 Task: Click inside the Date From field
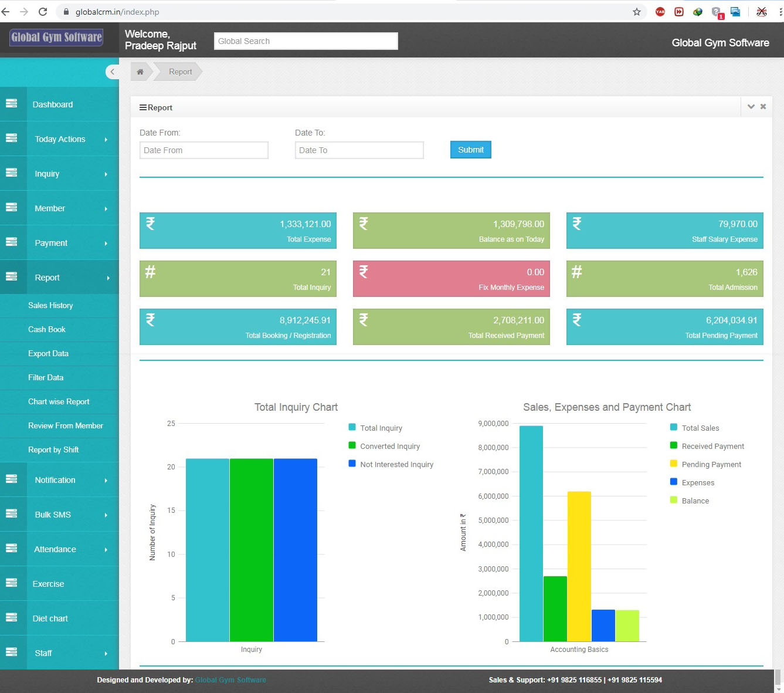[203, 150]
